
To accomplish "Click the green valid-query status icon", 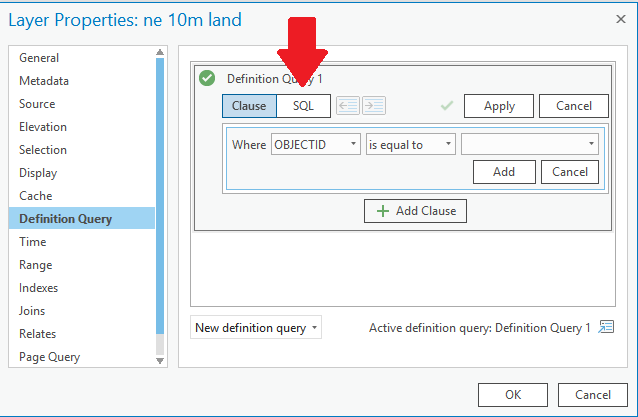I will coord(207,78).
